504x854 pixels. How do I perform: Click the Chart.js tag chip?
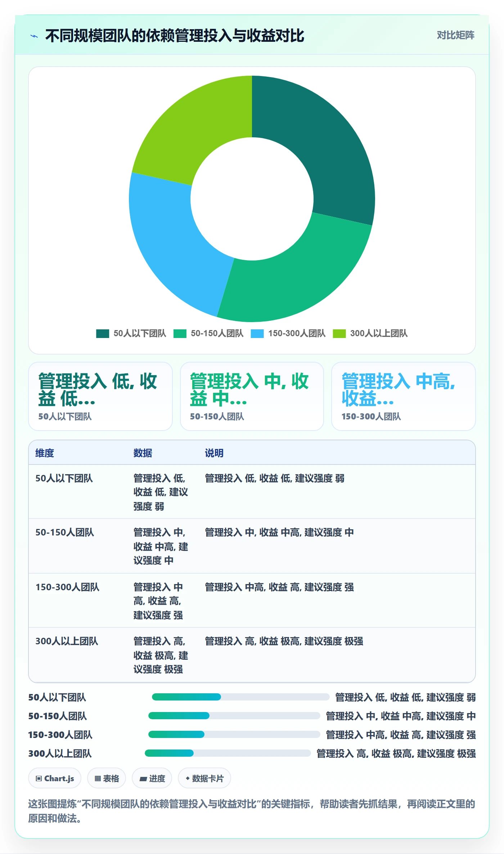click(55, 778)
